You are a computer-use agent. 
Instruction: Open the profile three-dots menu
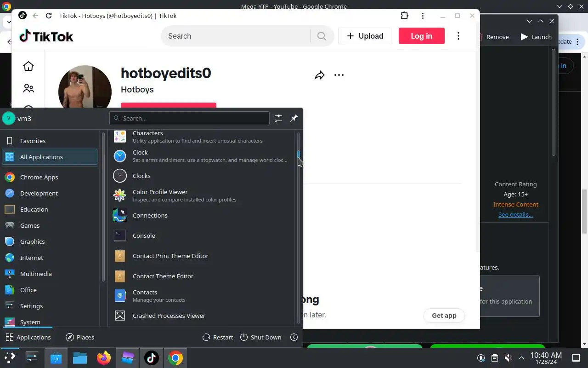coord(339,75)
